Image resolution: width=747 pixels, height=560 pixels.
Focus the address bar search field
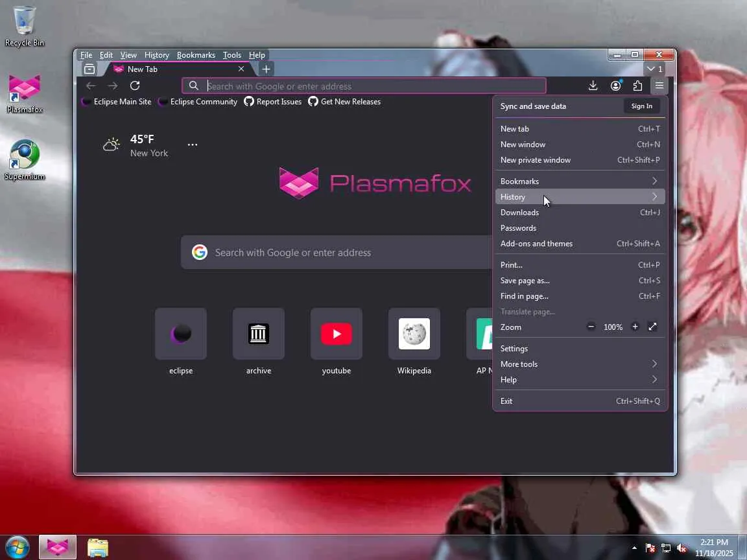pos(364,86)
